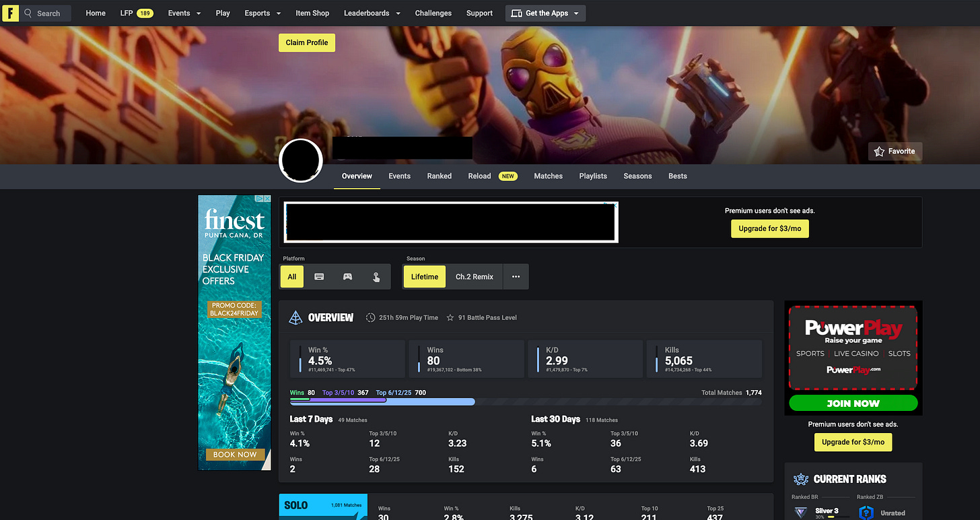Switch to the Bests profile tab
Screen dimensions: 980x520
click(x=678, y=176)
